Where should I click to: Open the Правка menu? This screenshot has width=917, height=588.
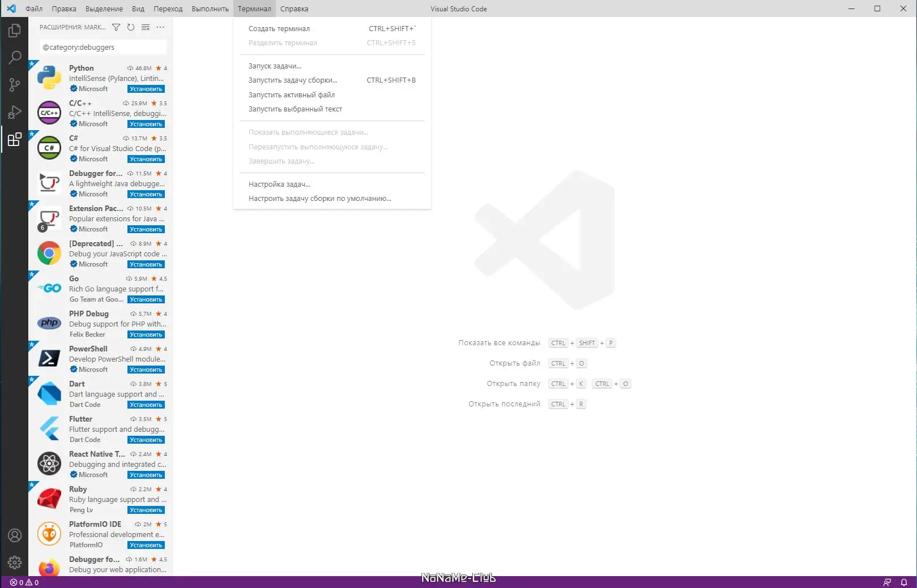pyautogui.click(x=64, y=8)
